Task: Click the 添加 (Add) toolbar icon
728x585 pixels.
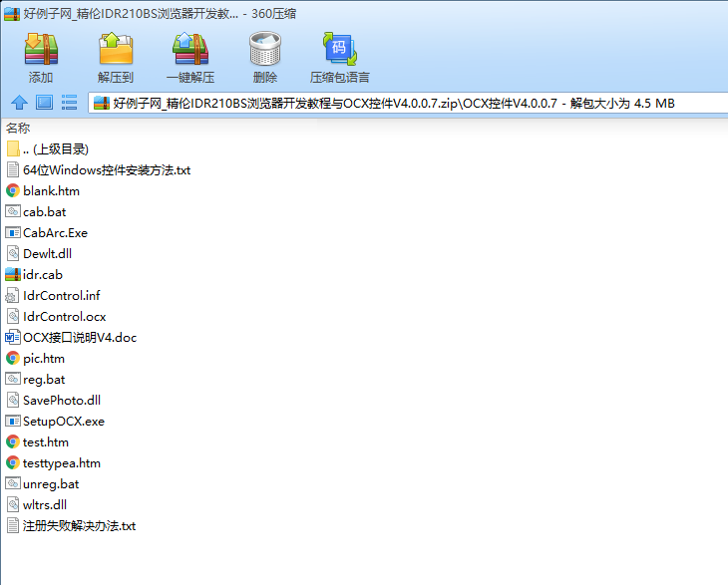Action: 41,49
